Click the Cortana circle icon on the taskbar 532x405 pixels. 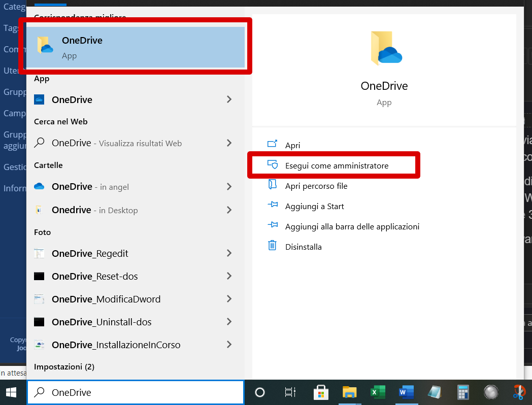260,392
